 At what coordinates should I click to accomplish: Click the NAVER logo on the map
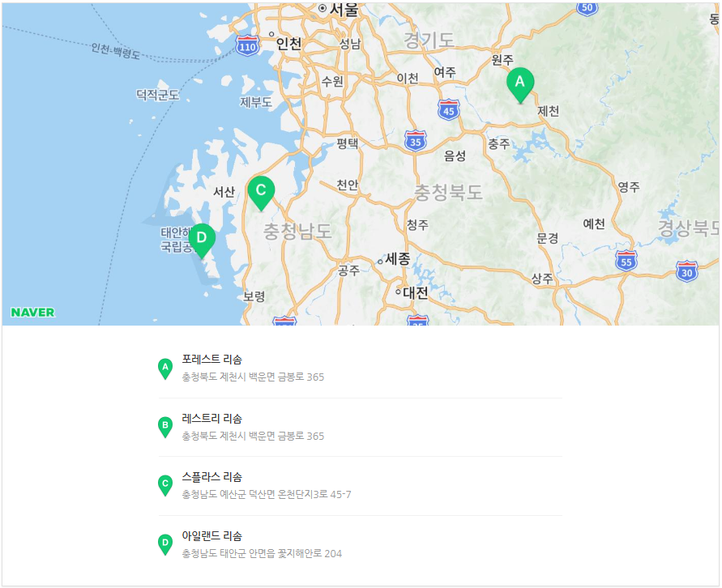[33, 313]
